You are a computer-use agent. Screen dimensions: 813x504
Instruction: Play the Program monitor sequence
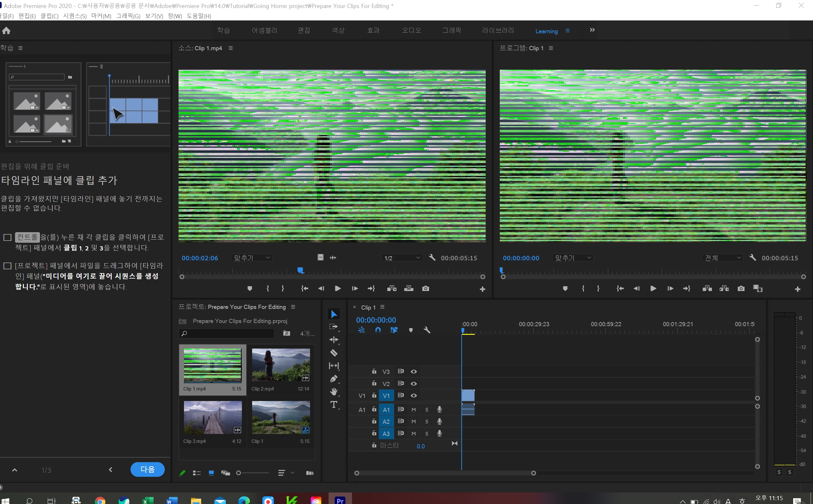click(653, 288)
